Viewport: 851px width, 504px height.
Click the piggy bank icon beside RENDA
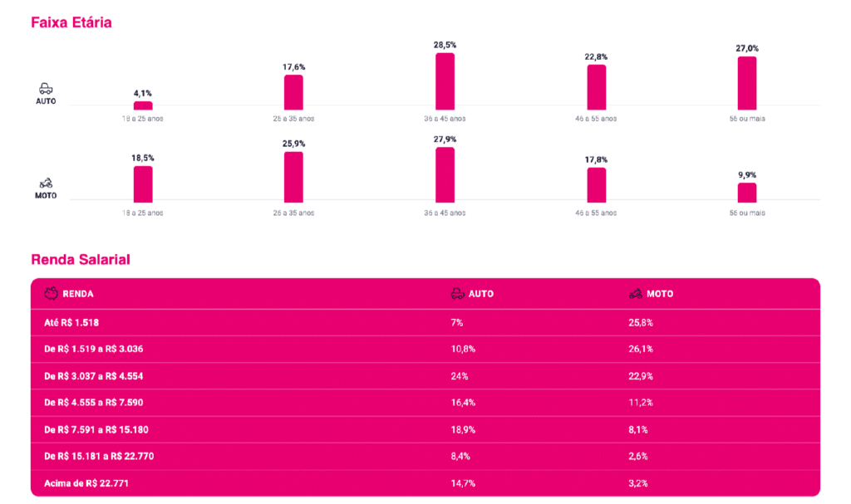51,293
